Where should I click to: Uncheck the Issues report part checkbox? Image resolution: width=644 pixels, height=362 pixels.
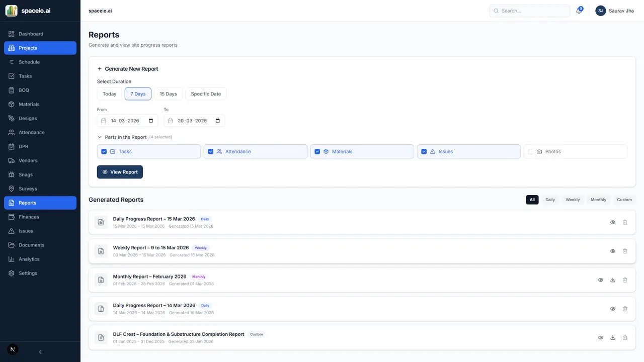(424, 151)
